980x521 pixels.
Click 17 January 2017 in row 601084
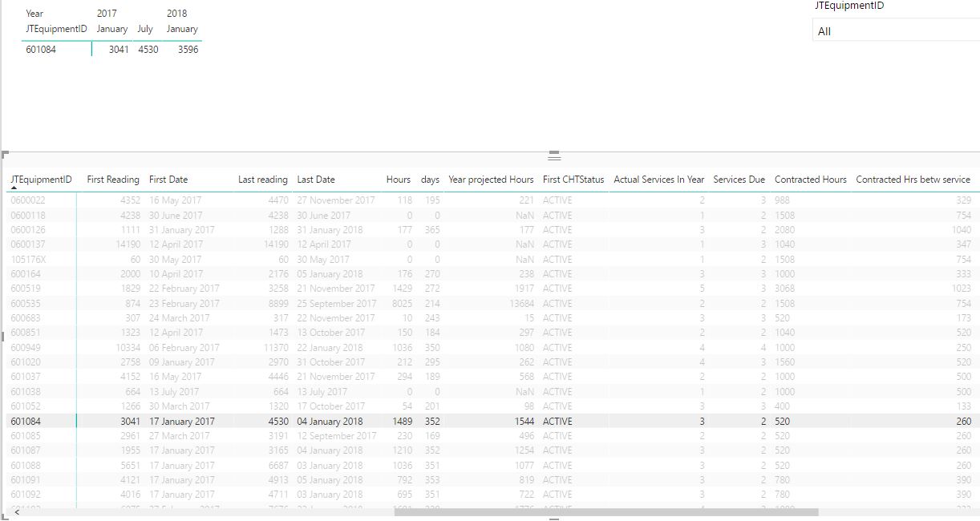coord(182,421)
